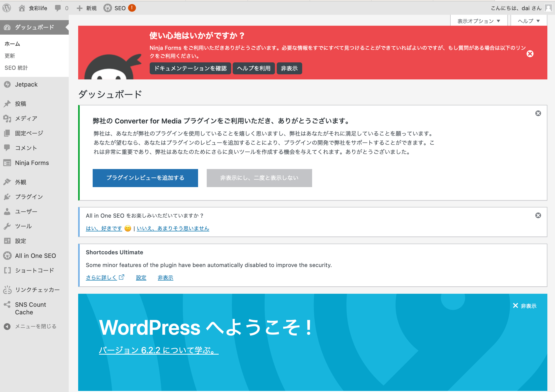The image size is (555, 392).
Task: Open SEO gear icon in admin bar
Action: coord(107,8)
